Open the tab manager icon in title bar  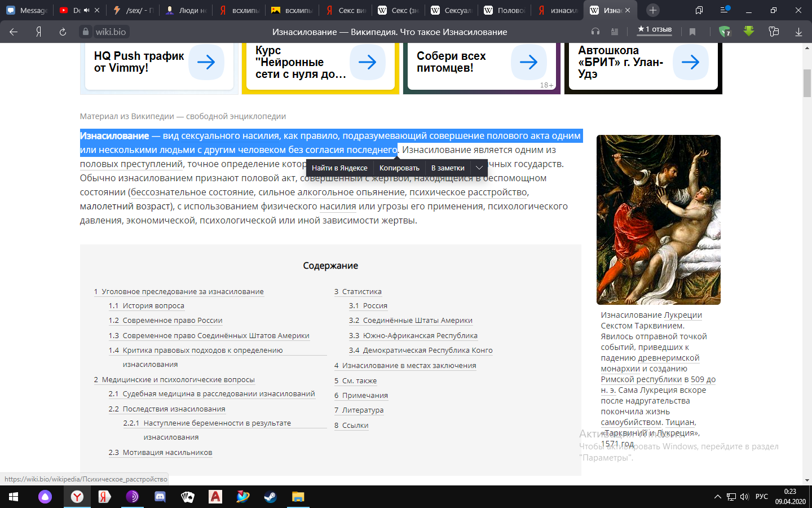(699, 10)
